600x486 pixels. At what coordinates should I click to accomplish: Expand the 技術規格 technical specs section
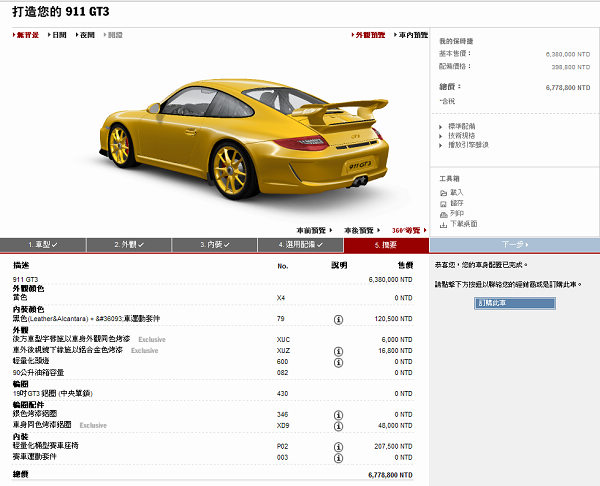click(x=462, y=135)
